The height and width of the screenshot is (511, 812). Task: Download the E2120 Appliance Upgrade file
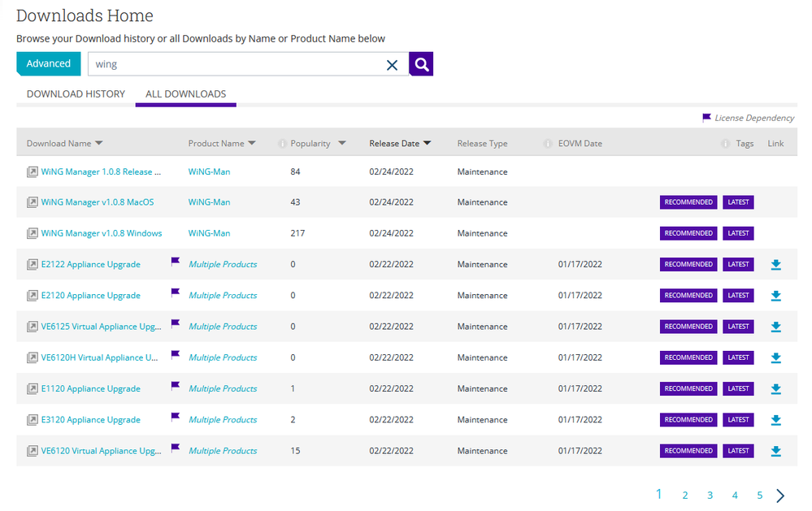(x=775, y=296)
